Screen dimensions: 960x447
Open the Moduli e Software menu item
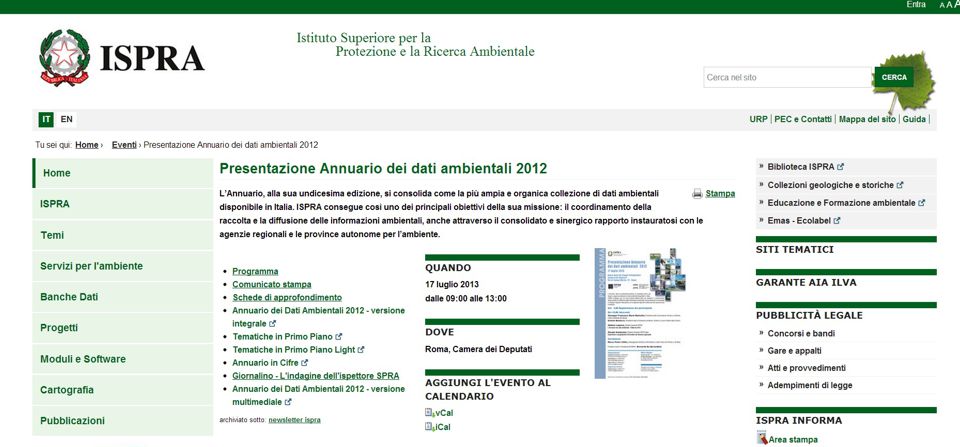tap(122, 359)
